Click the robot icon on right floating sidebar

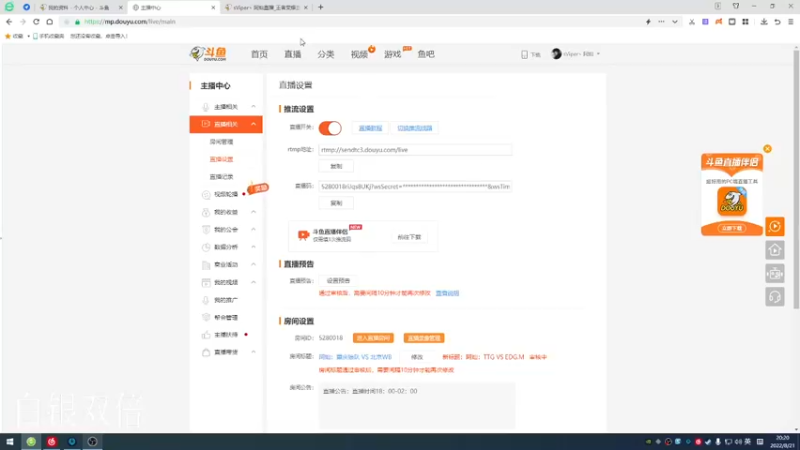[775, 273]
